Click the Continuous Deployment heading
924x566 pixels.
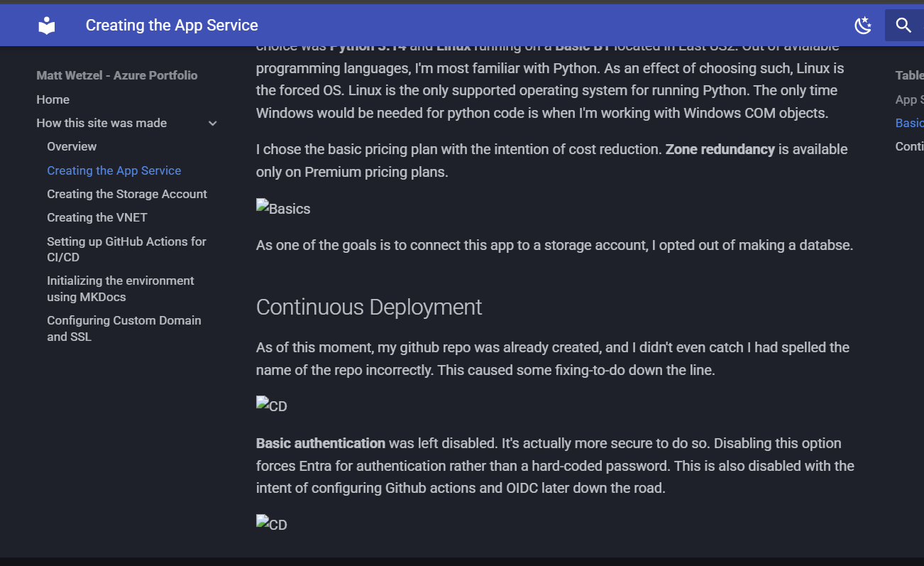[x=369, y=307]
